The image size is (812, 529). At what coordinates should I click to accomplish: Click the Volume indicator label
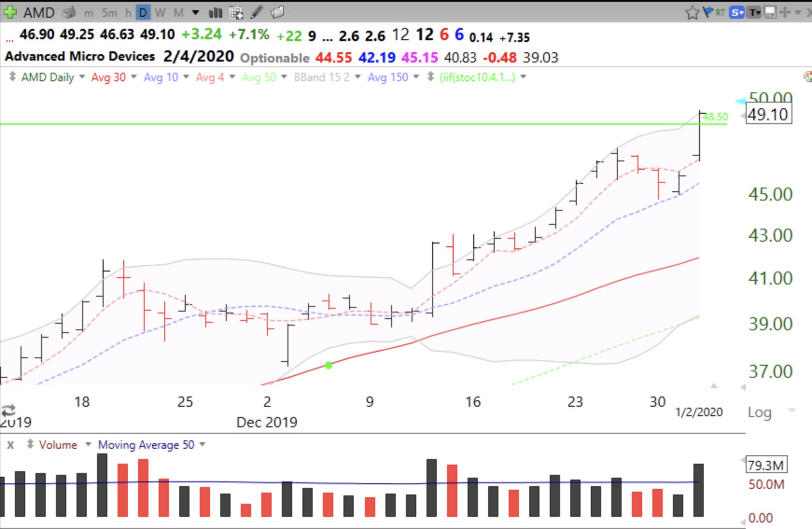click(58, 445)
